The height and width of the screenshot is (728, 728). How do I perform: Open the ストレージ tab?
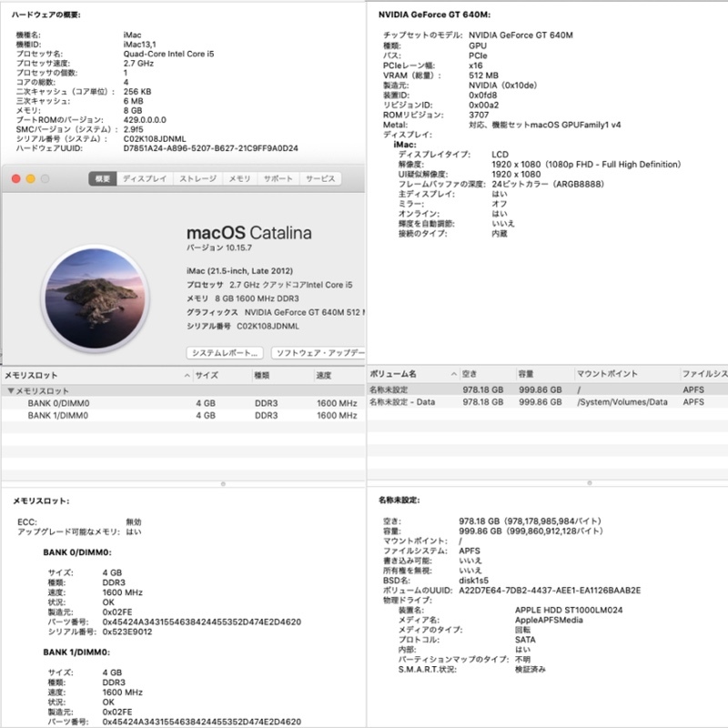pos(198,178)
